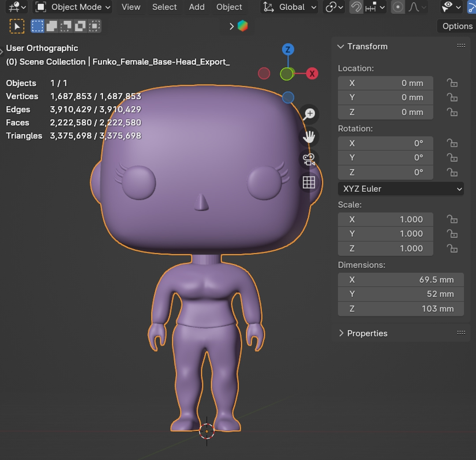Open the Object Mode dropdown
The width and height of the screenshot is (476, 460).
(x=72, y=7)
